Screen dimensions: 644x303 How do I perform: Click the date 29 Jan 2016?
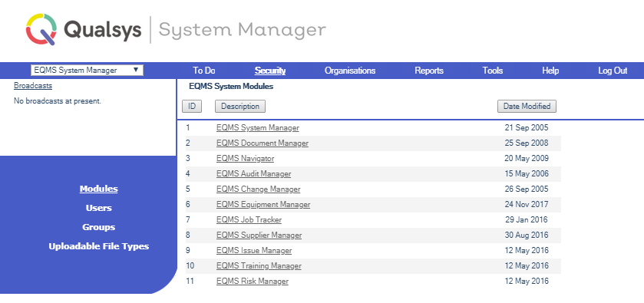527,219
